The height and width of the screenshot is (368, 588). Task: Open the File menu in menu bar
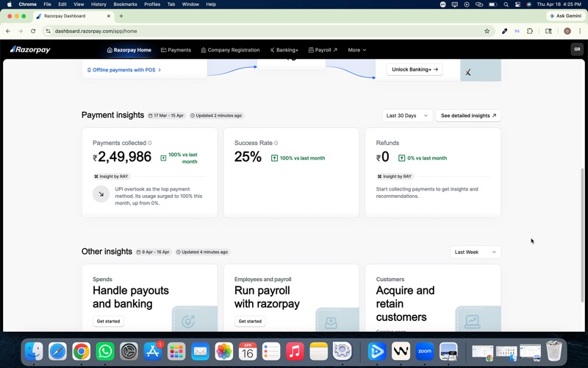coord(47,4)
